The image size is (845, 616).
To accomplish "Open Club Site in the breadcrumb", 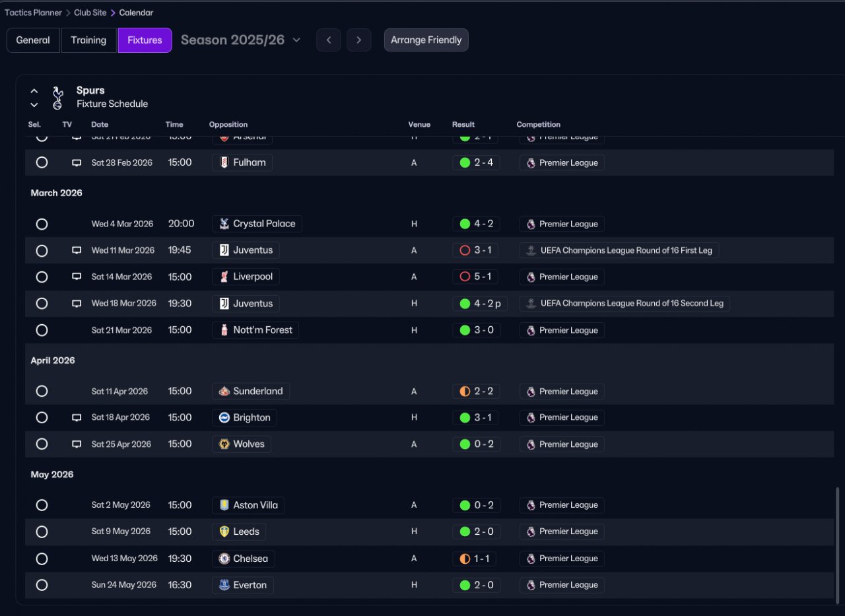I will pos(90,13).
